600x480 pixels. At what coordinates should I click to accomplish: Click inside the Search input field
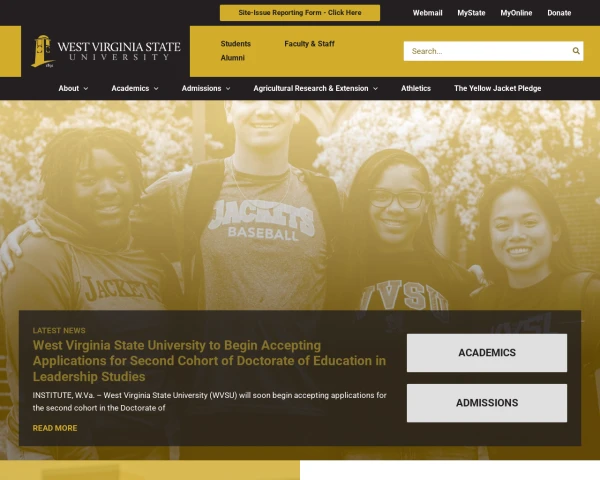[x=488, y=51]
